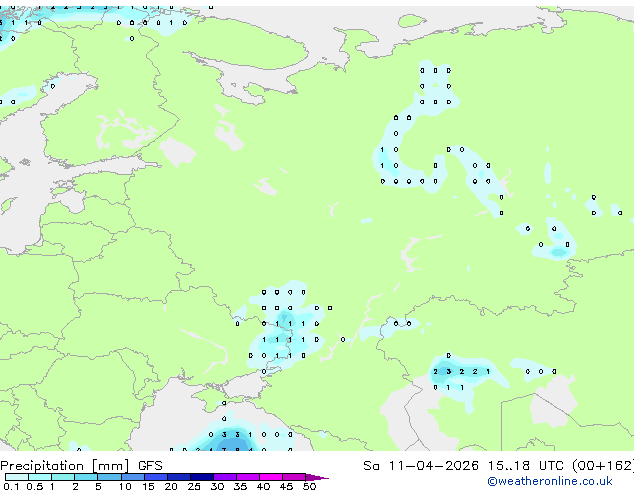Click the 'GFS' model label
Screen dimensions: 634x490
150,466
